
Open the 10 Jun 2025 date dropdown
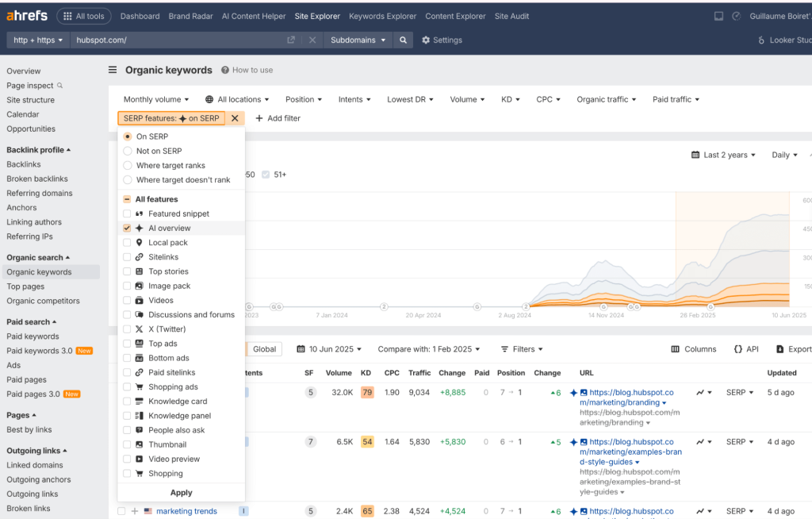point(329,349)
